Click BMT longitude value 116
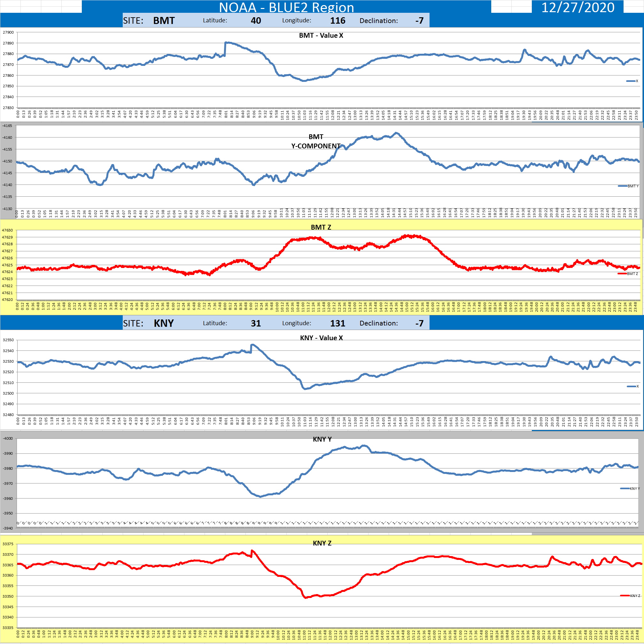Image resolution: width=644 pixels, height=644 pixels. pyautogui.click(x=337, y=21)
